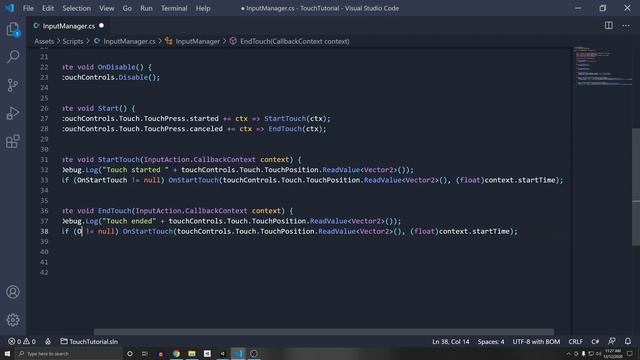Click OnStartTouch call on line 38

click(x=148, y=231)
